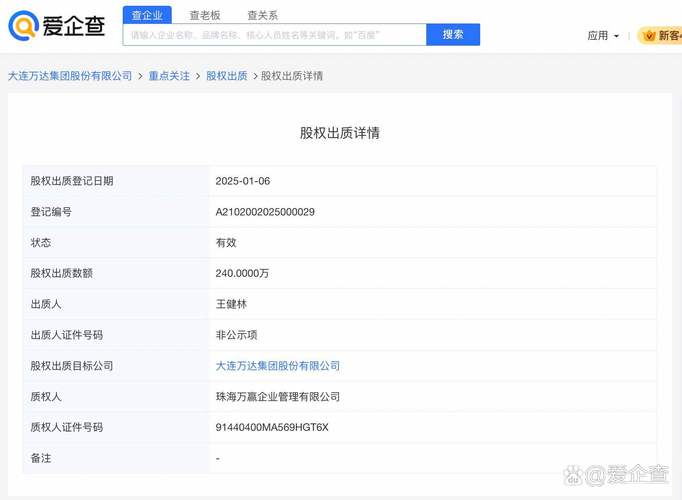Click the 股权出质详情 breadcrumb text

pos(292,76)
